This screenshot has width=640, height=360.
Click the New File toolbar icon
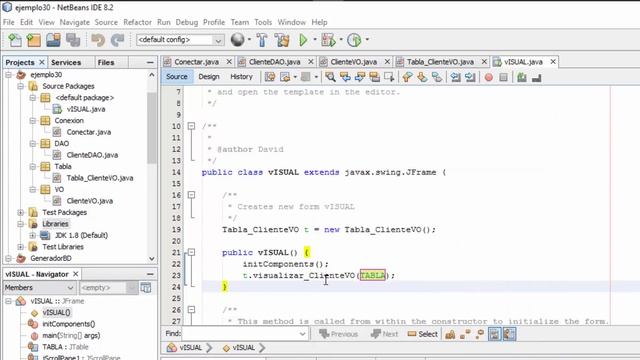tap(15, 40)
